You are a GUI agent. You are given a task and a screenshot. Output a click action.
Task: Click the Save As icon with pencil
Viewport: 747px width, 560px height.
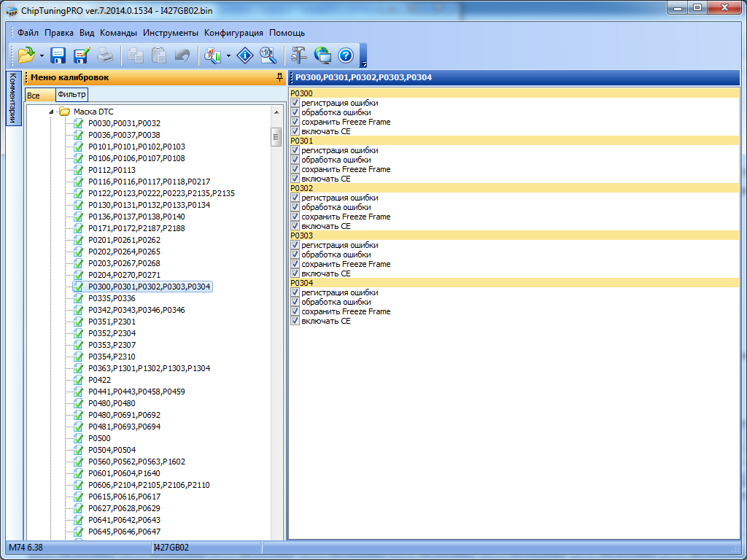coord(81,55)
